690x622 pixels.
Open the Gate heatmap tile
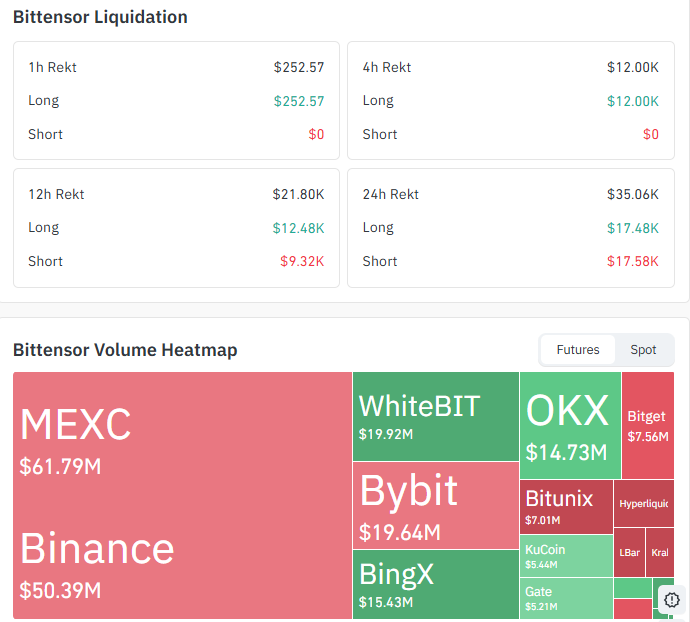tap(566, 598)
